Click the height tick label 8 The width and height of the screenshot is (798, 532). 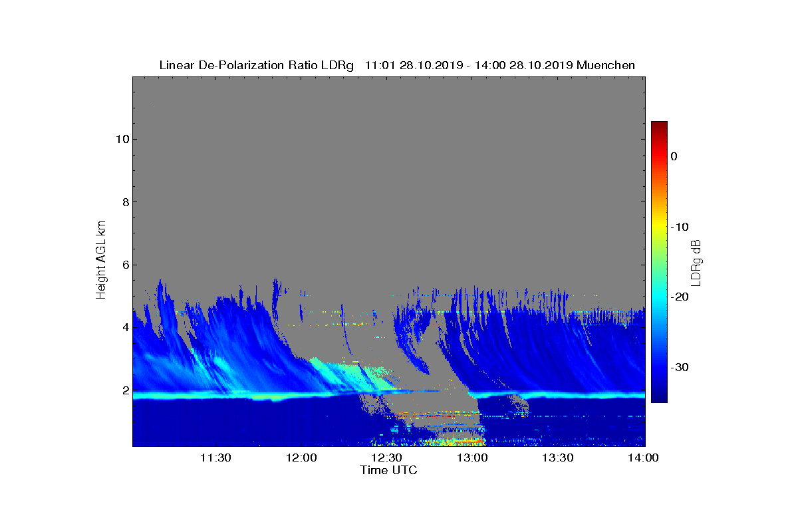[x=124, y=202]
